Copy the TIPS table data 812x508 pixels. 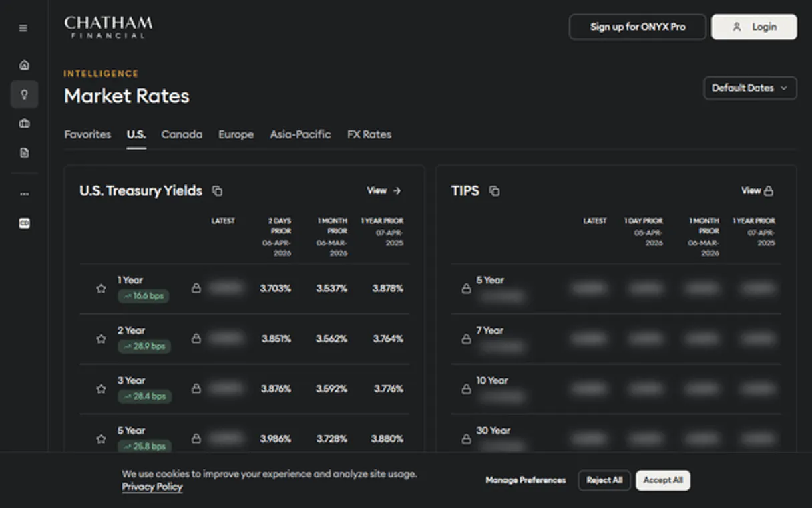click(x=494, y=191)
